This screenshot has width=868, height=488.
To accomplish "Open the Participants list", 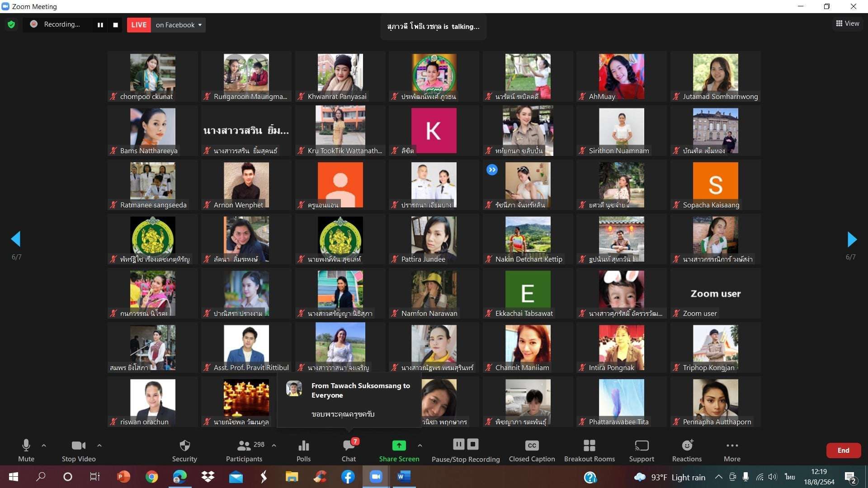I will (x=244, y=450).
